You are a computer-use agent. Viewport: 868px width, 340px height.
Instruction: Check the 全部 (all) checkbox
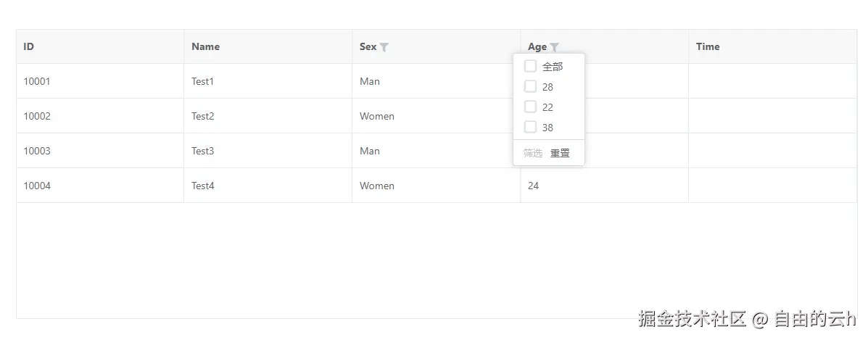pos(530,66)
